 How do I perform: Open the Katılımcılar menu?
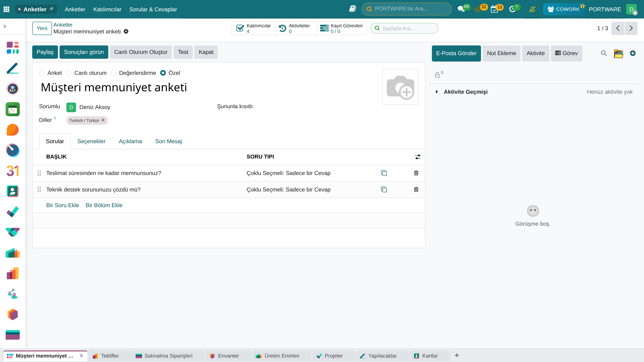coord(107,9)
